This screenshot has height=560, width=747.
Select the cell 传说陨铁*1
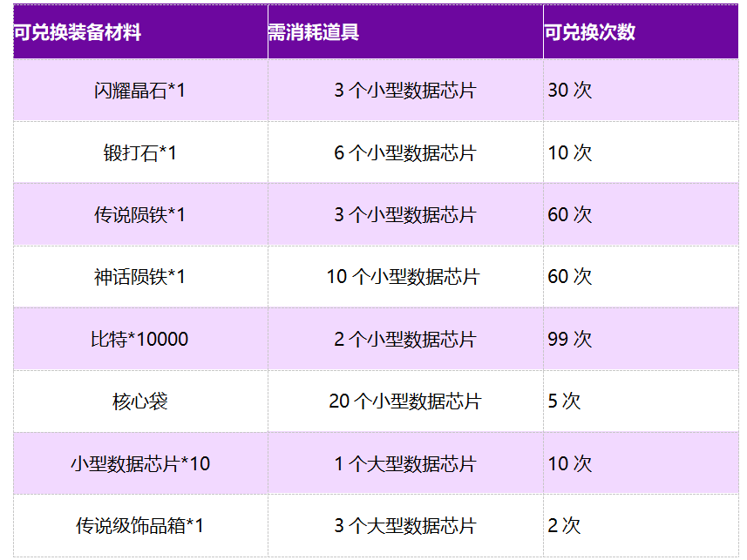tap(139, 215)
